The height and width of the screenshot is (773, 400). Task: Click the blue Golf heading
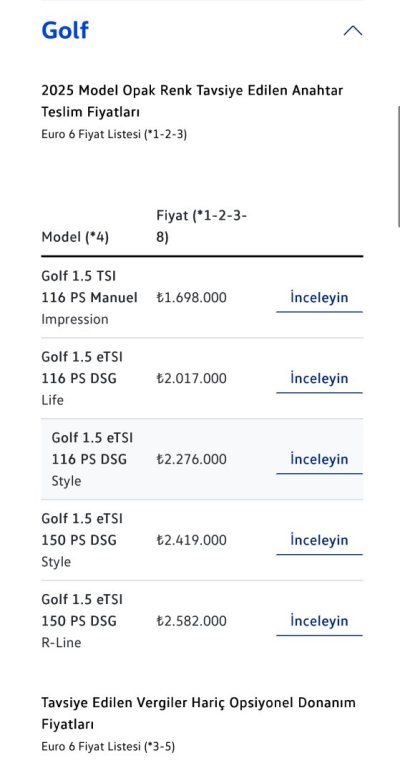pyautogui.click(x=65, y=30)
